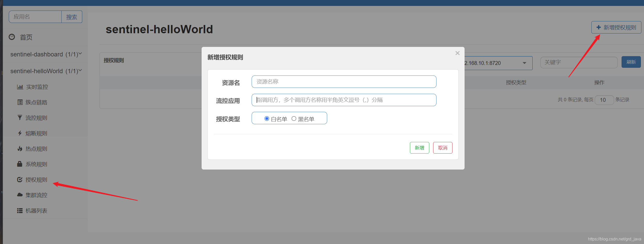Image resolution: width=644 pixels, height=244 pixels.
Task: Click the plus icon in 新增授权规则 button
Action: pyautogui.click(x=599, y=27)
